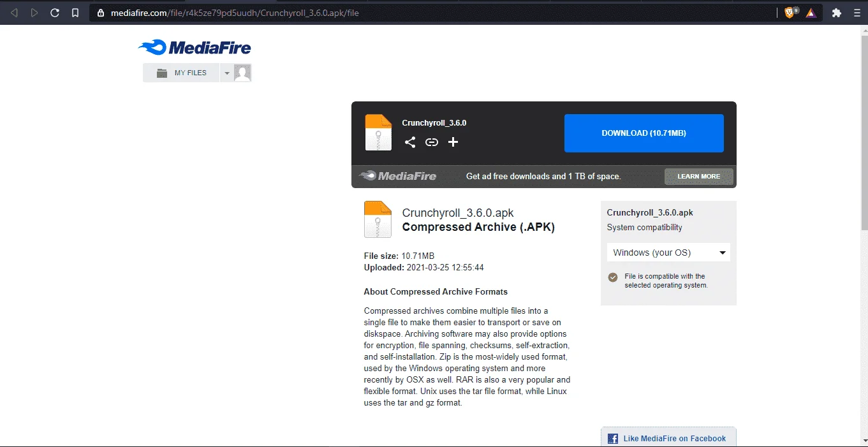Click the Get ad free downloads text

click(x=543, y=176)
